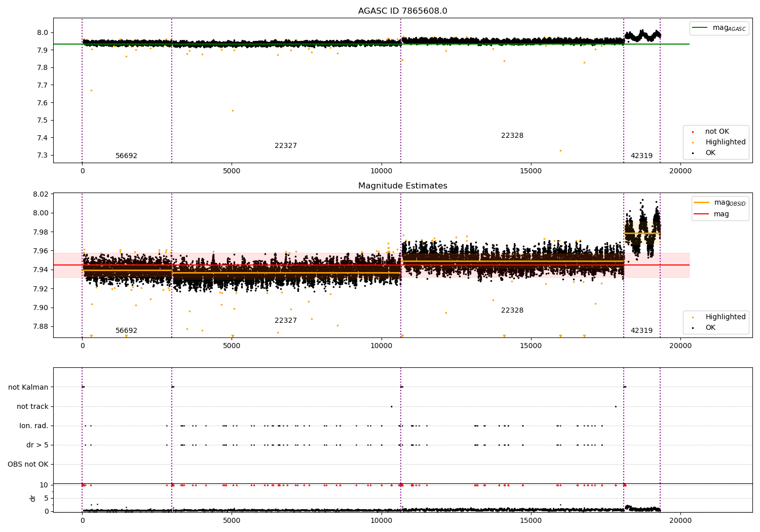Image resolution: width=760 pixels, height=532 pixels.
Task: Click the red line swatch for mag
Action: [x=702, y=214]
